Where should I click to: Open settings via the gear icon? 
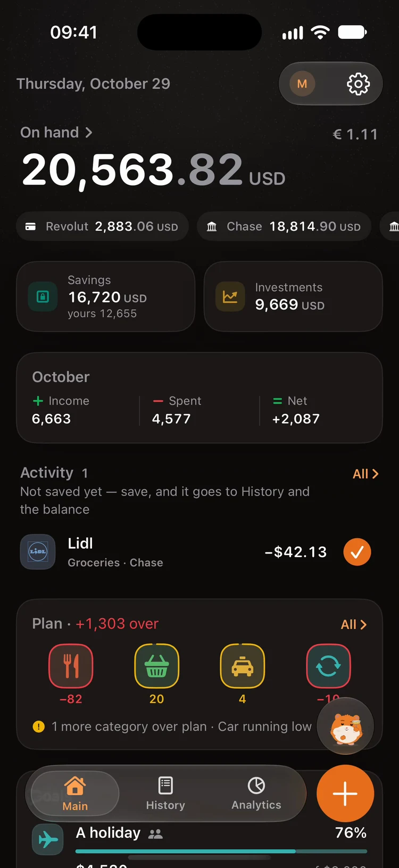point(358,84)
